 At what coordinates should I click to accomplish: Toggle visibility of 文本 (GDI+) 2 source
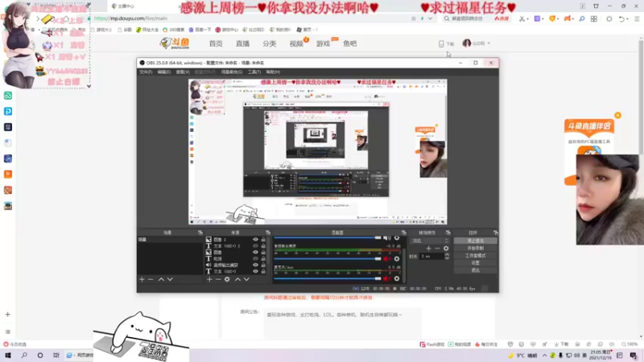(x=255, y=246)
